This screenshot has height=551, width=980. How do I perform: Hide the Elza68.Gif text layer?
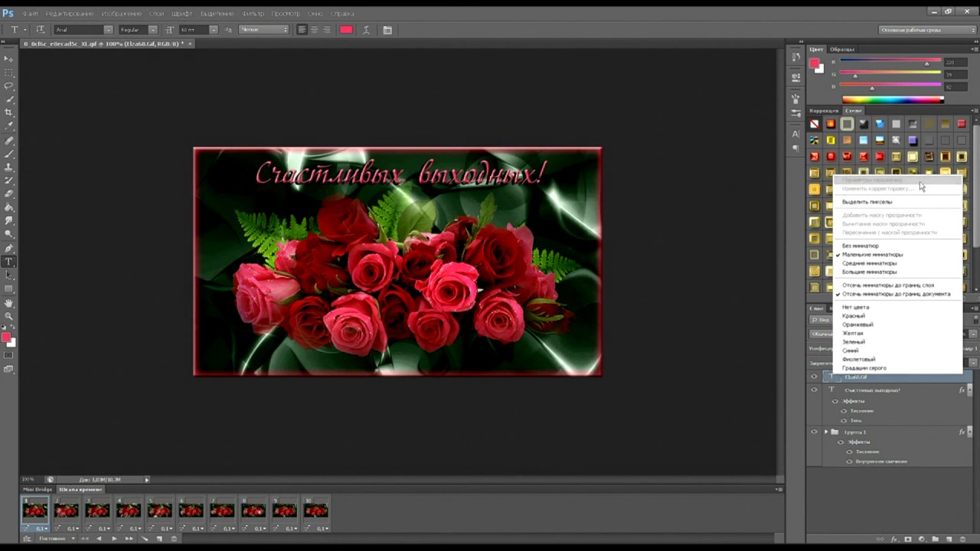pyautogui.click(x=814, y=377)
